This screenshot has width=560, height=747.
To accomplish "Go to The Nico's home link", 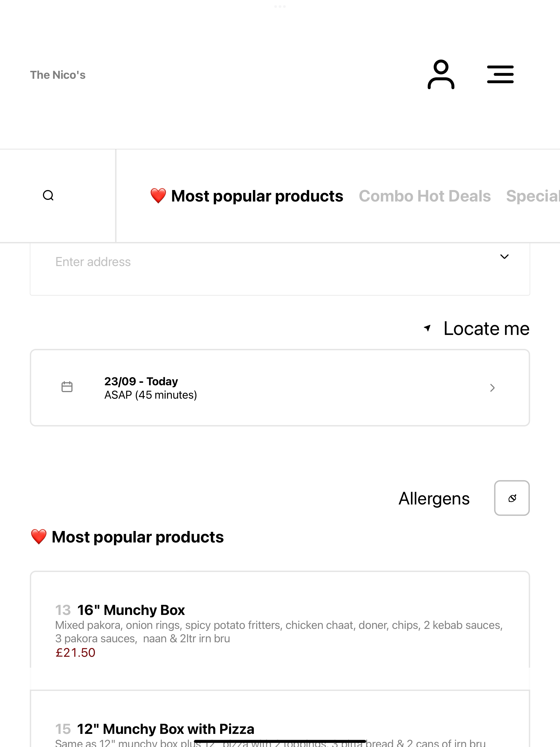I will pyautogui.click(x=58, y=75).
